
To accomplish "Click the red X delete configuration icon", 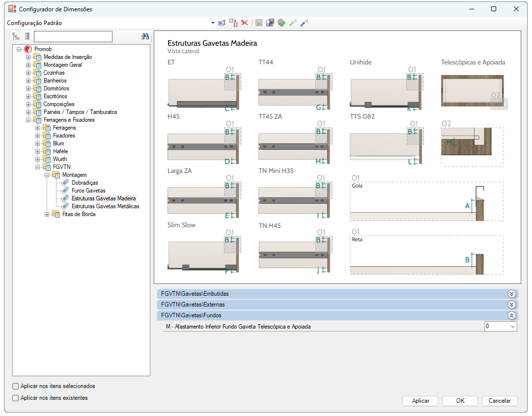I will [x=245, y=23].
